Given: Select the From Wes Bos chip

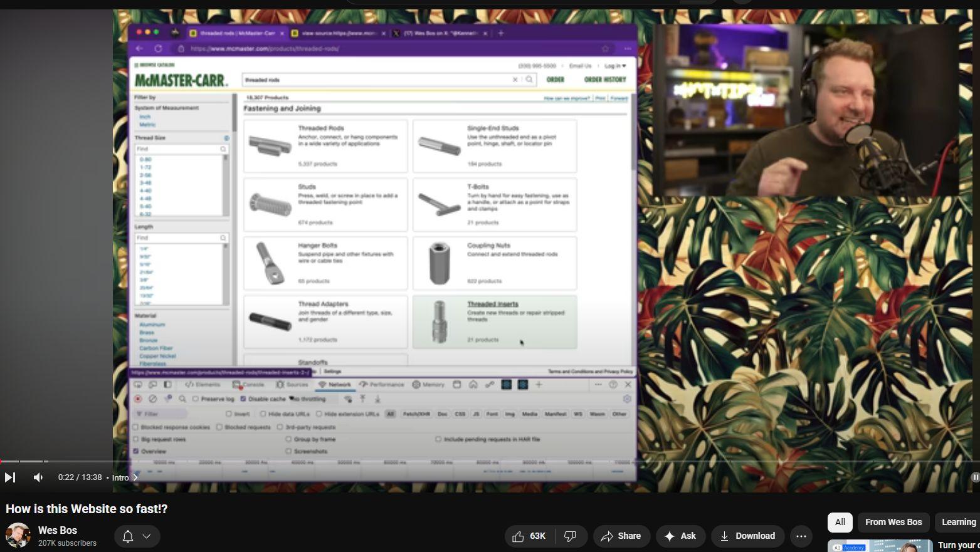Looking at the screenshot, I should coord(893,522).
